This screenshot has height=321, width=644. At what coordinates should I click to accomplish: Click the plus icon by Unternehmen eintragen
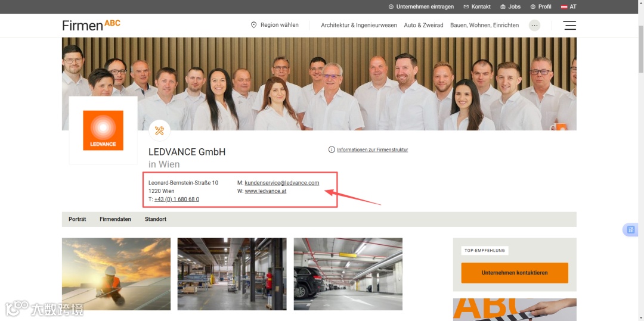click(x=391, y=7)
